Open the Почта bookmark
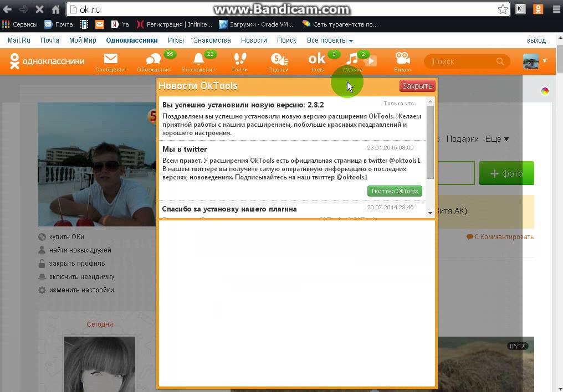 tap(59, 24)
